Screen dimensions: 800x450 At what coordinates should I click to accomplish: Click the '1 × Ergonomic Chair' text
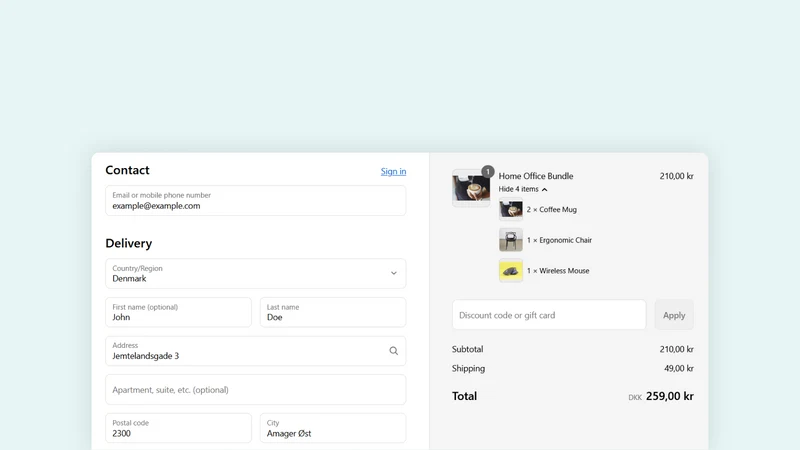point(559,240)
